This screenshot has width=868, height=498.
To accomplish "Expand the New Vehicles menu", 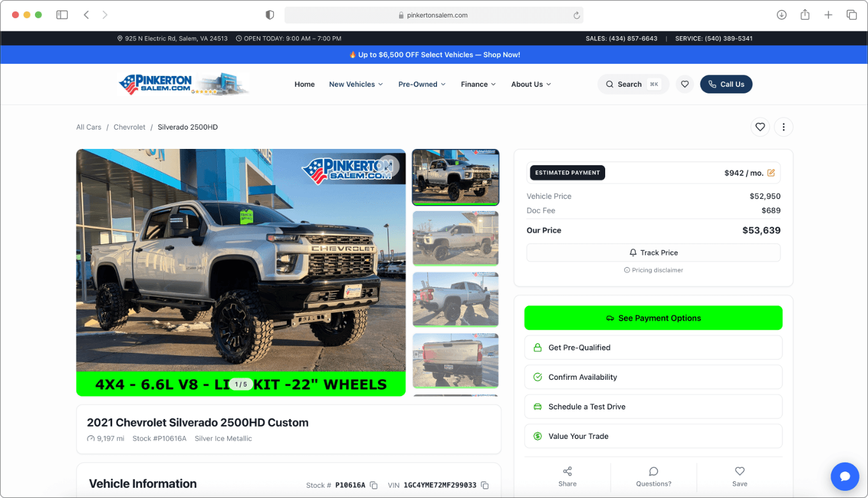I will point(356,84).
